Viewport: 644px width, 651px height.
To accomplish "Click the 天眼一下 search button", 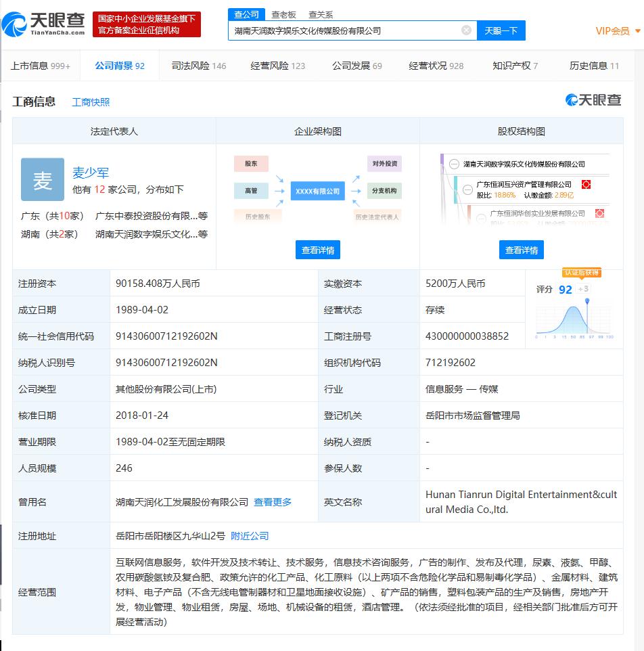I will point(501,30).
